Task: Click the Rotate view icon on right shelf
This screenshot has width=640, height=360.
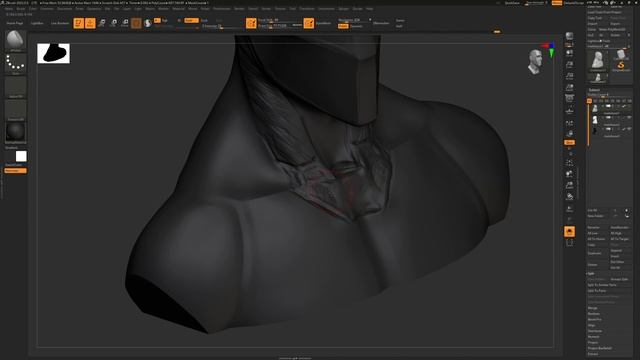Action: (569, 197)
